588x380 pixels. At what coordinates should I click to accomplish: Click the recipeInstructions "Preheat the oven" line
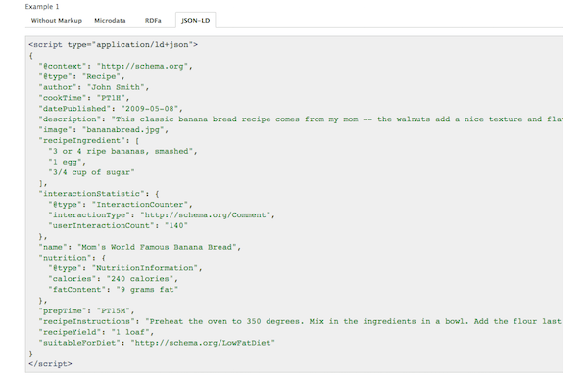(x=300, y=321)
